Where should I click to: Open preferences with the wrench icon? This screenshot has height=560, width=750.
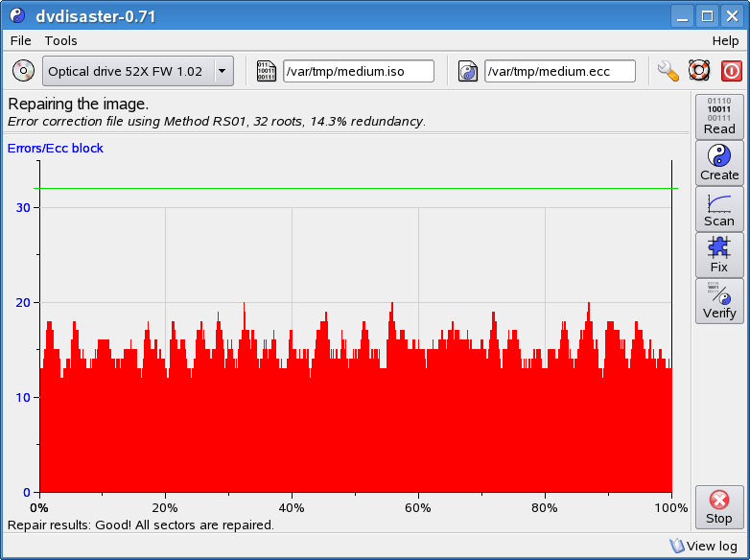pyautogui.click(x=668, y=71)
